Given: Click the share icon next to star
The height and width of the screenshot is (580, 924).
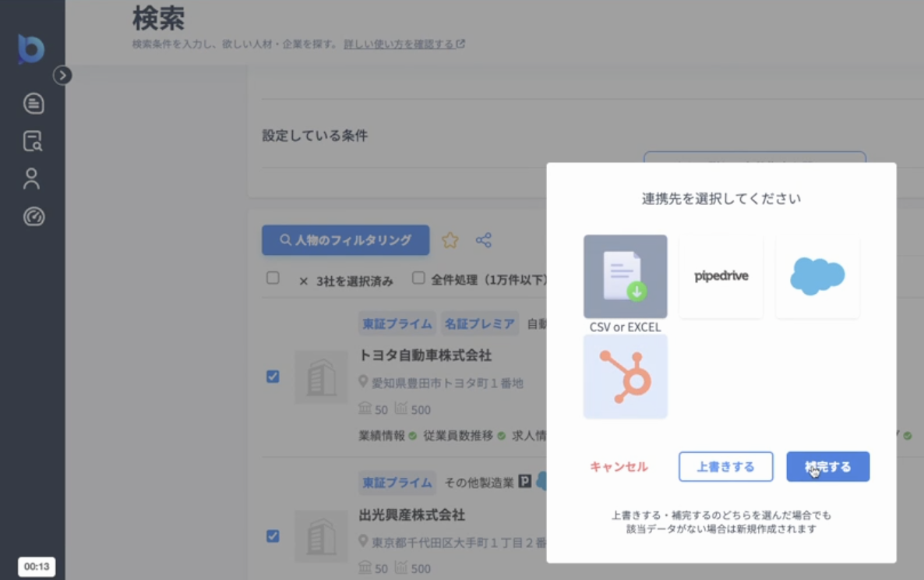Looking at the screenshot, I should point(484,240).
